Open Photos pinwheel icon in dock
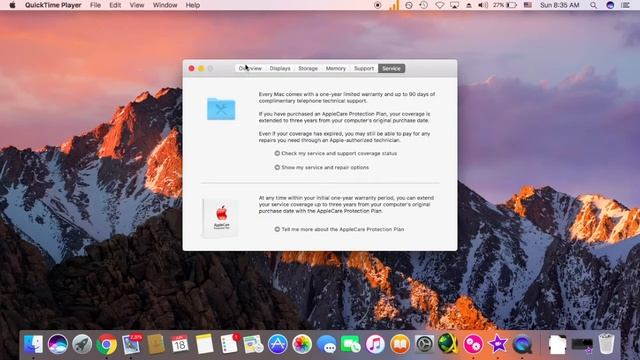The image size is (640, 360). point(302,344)
